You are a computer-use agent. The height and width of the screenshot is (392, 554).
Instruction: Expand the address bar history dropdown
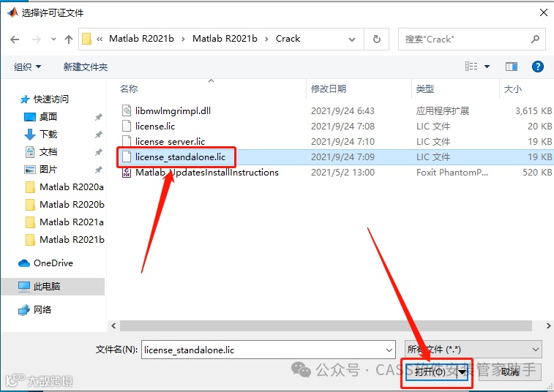352,39
